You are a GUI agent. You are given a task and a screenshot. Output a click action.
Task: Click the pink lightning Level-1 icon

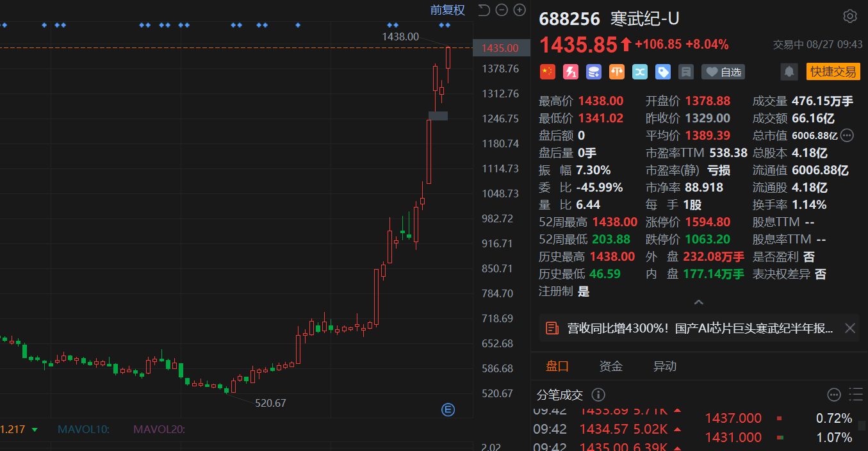point(570,72)
